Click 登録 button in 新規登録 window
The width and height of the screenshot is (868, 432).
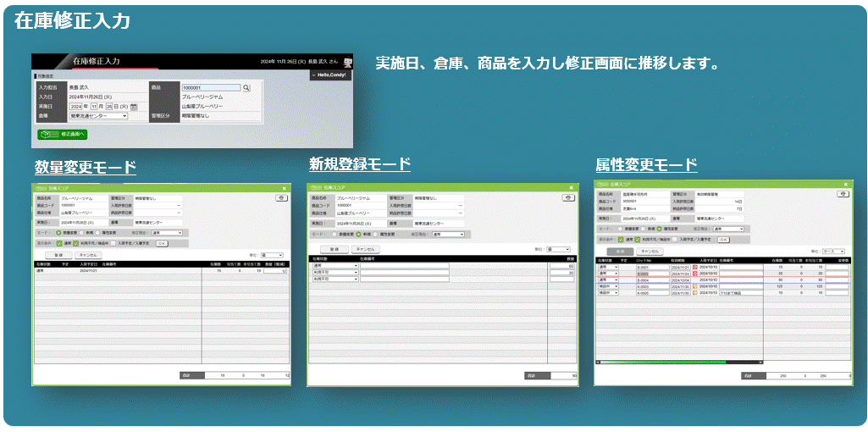pos(334,249)
